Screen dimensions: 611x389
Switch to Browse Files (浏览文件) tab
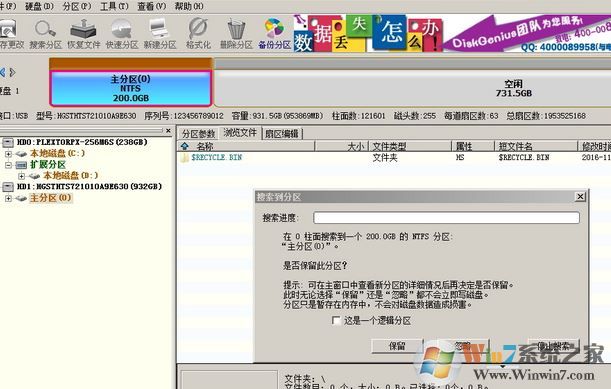(x=240, y=133)
